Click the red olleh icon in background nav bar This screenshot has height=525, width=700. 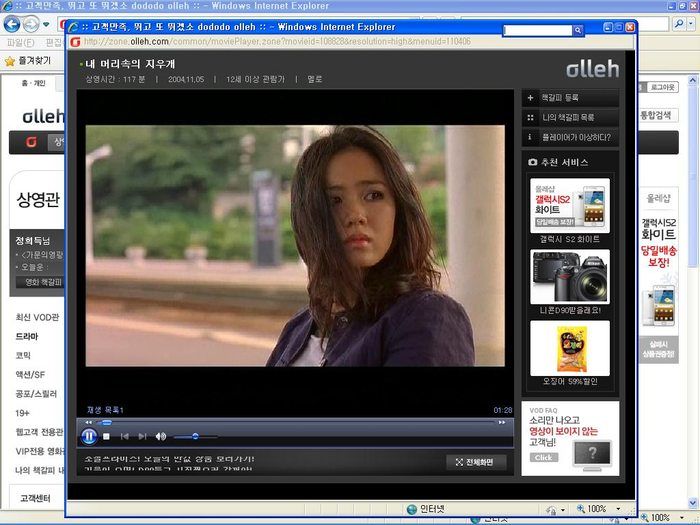(31, 142)
